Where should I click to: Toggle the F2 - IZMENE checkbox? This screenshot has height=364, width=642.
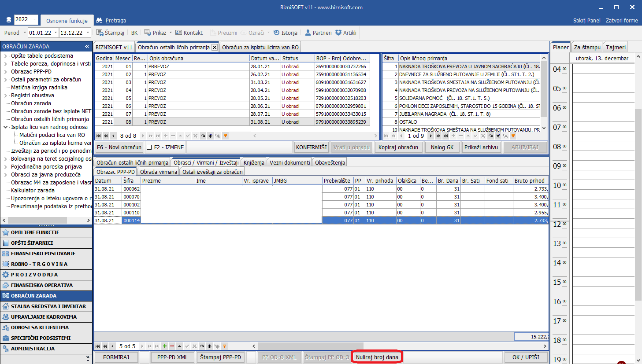(149, 147)
